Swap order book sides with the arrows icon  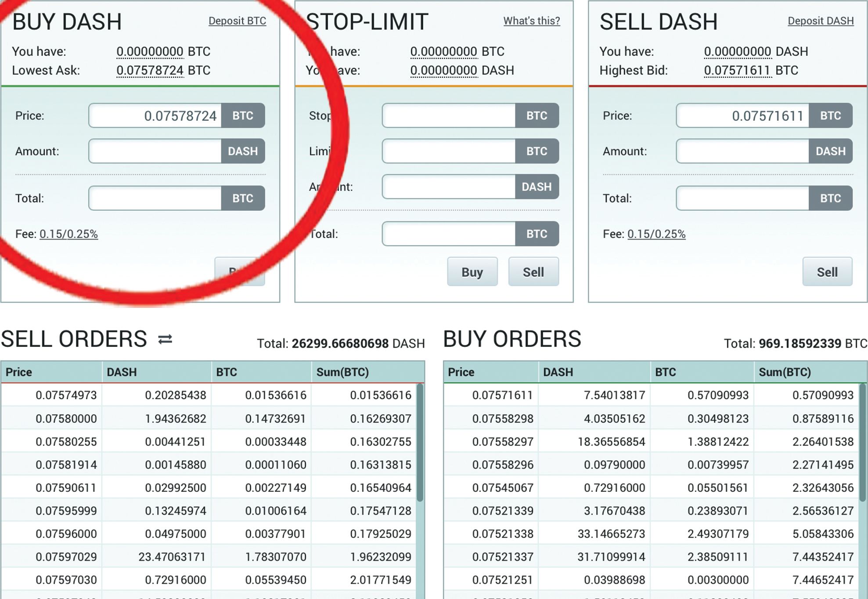point(165,339)
